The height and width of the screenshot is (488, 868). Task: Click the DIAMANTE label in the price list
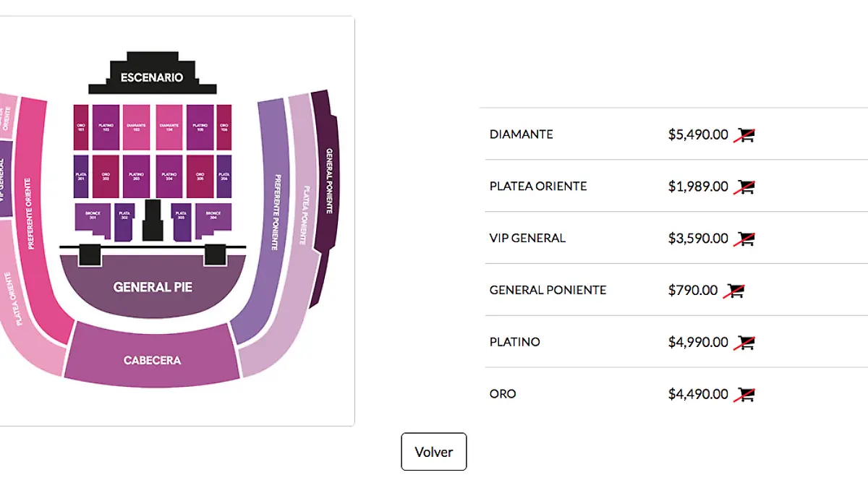(521, 134)
